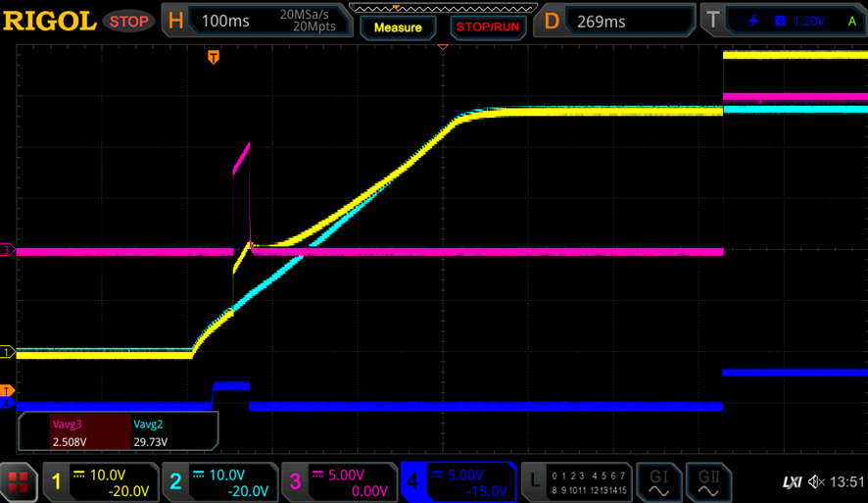
Task: Click the channel 3 ground level marker
Action: 7,250
